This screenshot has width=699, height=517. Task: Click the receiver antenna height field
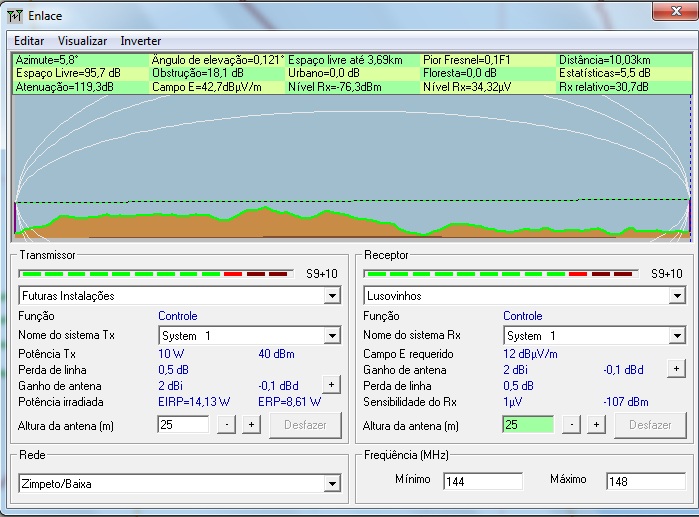pyautogui.click(x=528, y=425)
